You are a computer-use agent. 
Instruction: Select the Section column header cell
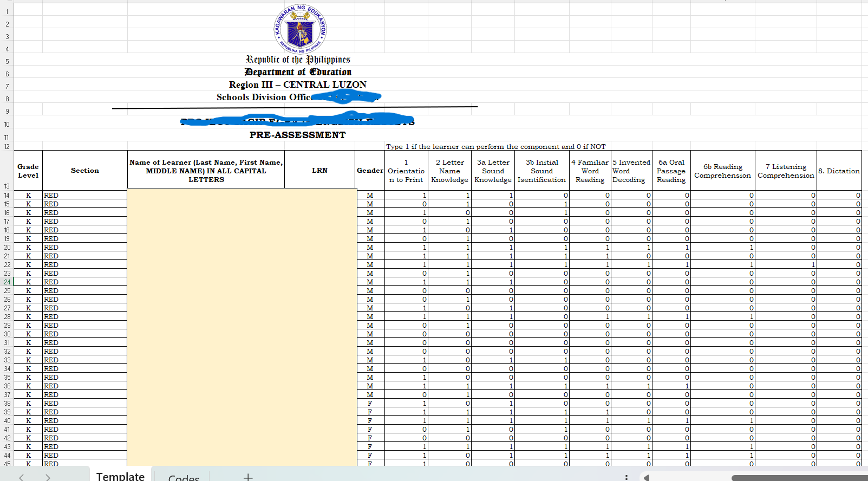click(x=85, y=171)
